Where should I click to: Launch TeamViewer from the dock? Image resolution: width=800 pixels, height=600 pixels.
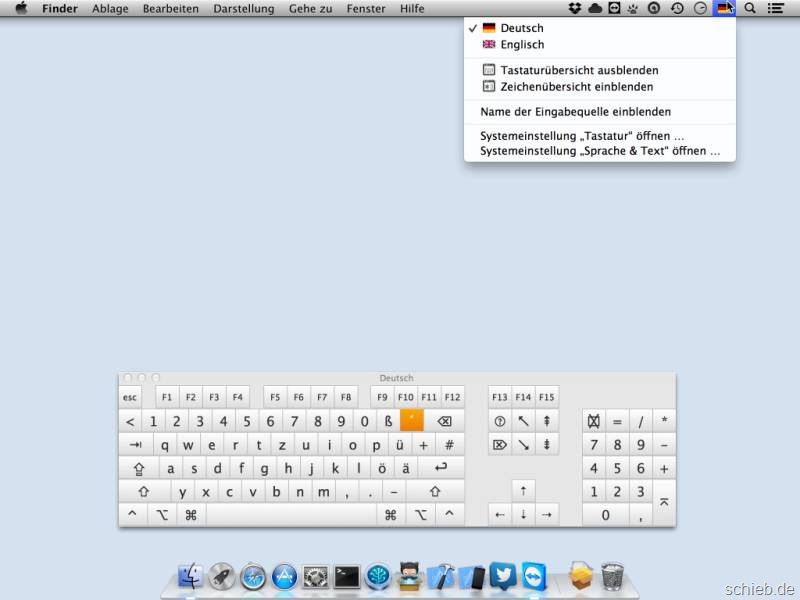(534, 576)
